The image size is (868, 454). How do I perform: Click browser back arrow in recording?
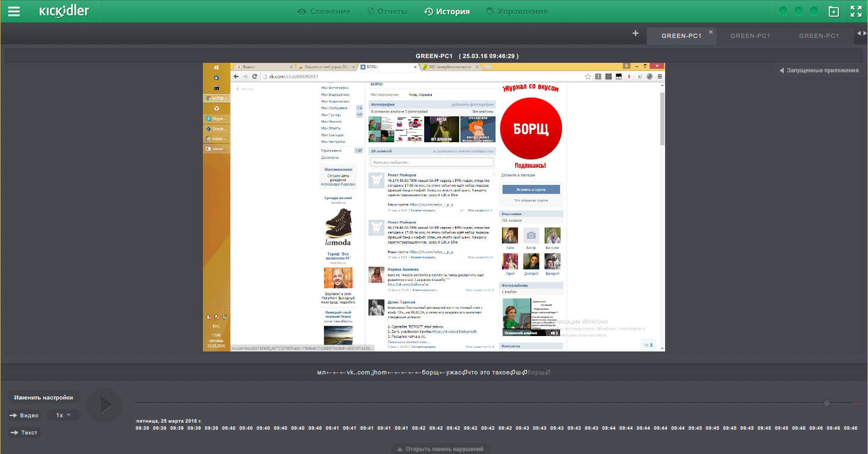[x=236, y=76]
